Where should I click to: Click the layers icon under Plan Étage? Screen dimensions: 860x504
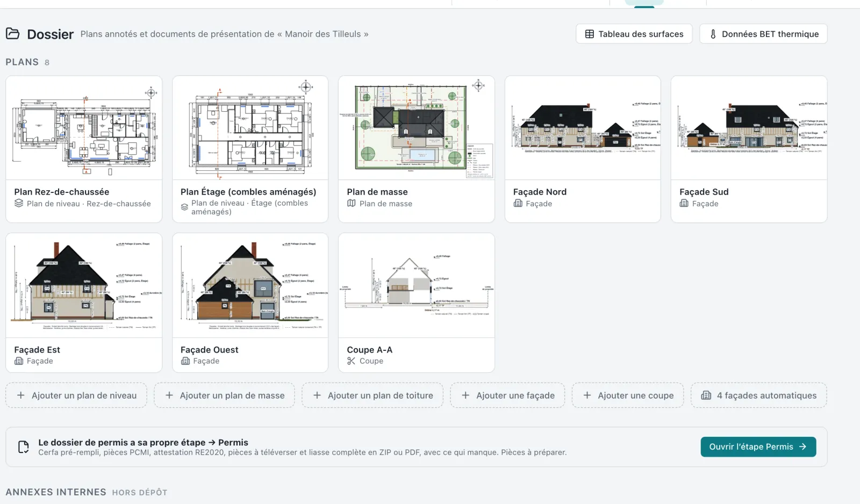(x=184, y=207)
